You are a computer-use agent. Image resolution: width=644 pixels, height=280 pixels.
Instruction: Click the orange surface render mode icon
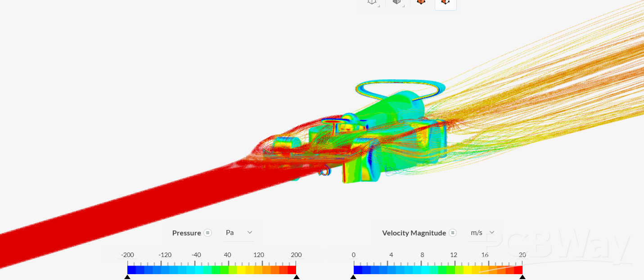pos(421,2)
